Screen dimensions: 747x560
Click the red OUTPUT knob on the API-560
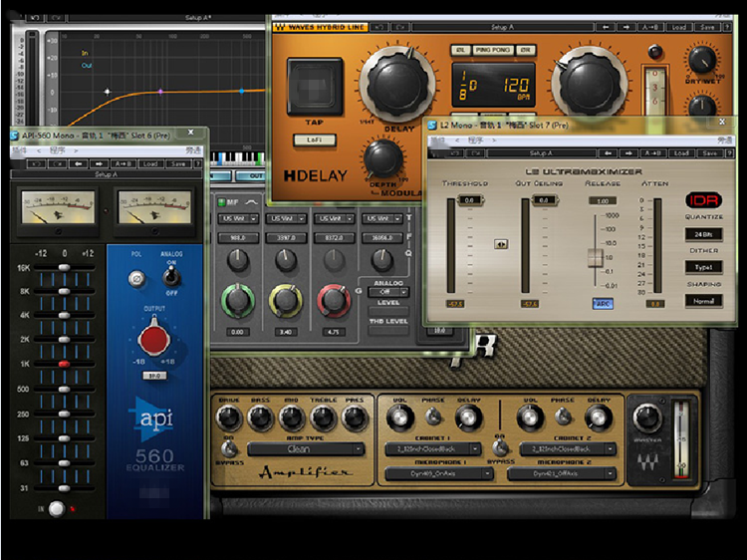pos(153,337)
